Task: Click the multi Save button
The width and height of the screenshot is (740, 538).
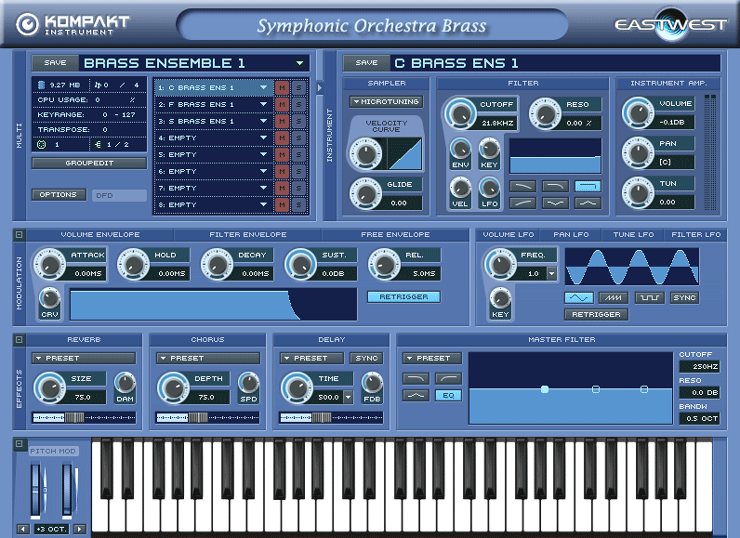Action: point(55,63)
